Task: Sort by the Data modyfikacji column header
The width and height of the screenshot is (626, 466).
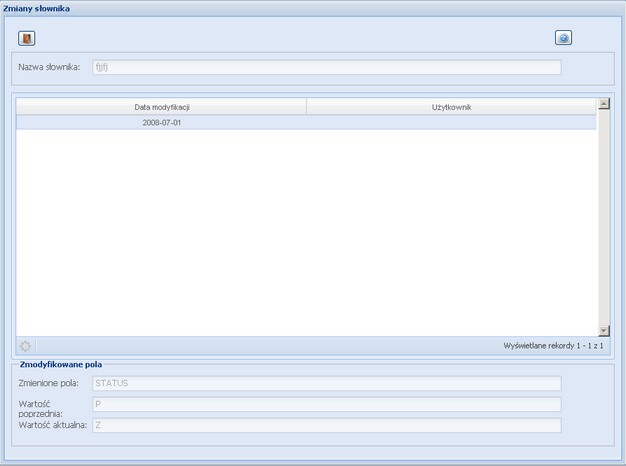Action: pyautogui.click(x=162, y=107)
